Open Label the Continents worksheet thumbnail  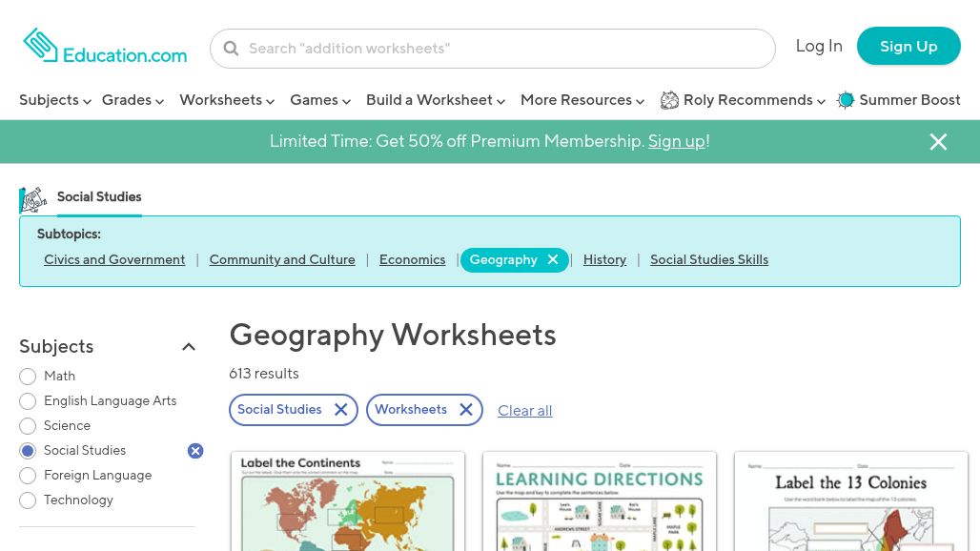348,501
